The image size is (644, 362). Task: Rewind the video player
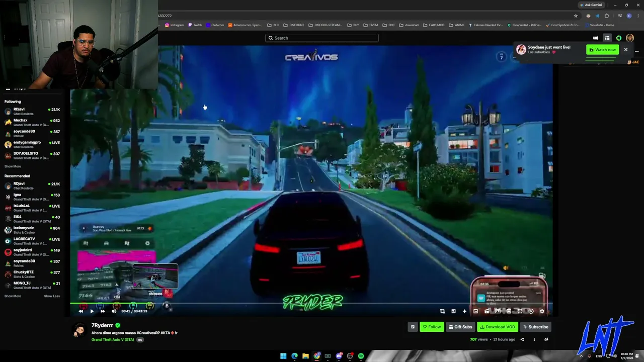[x=80, y=311]
